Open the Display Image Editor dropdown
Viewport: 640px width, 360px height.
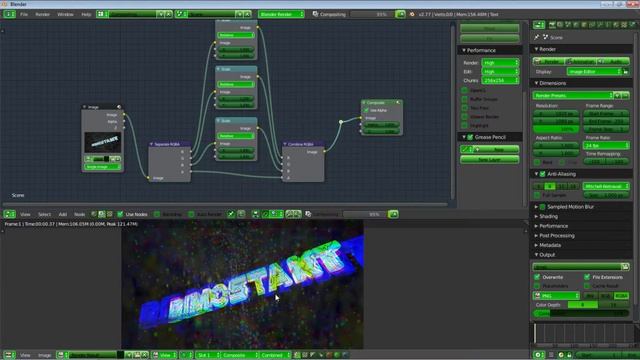[x=594, y=72]
